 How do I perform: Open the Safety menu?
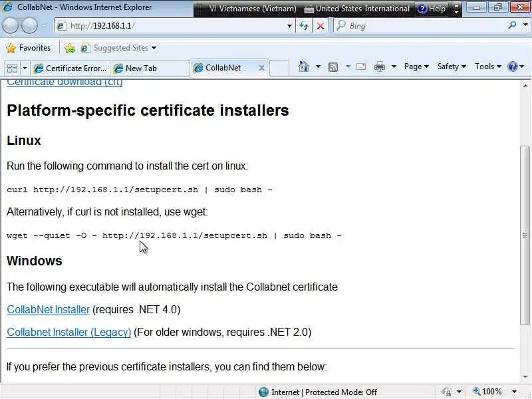click(452, 66)
